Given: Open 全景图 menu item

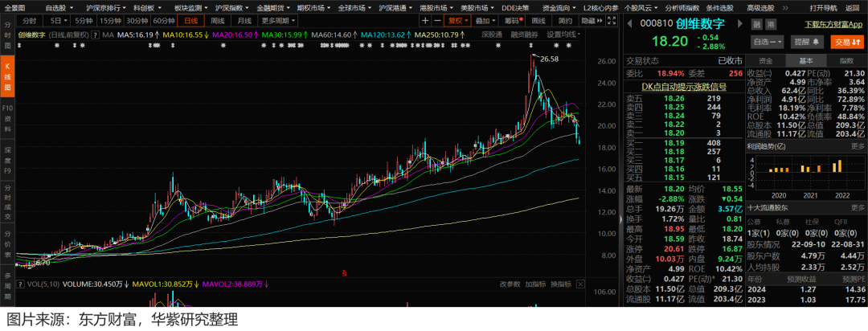Looking at the screenshot, I should (x=15, y=8).
